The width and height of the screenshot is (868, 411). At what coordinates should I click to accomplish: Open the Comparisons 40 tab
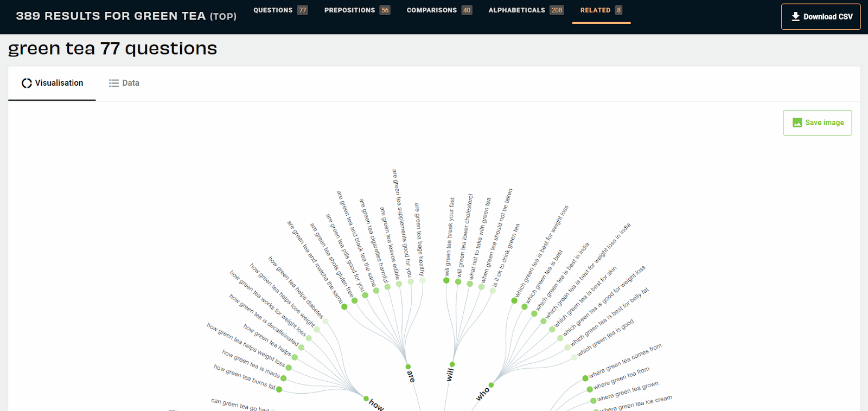439,10
